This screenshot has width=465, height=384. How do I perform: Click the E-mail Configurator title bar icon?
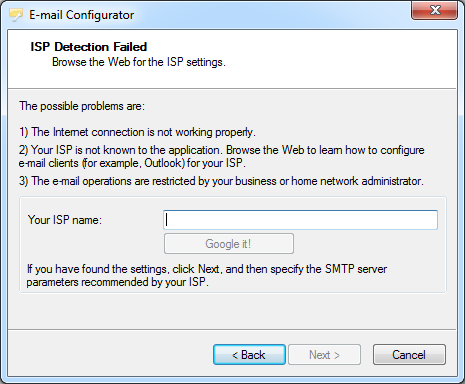click(16, 15)
